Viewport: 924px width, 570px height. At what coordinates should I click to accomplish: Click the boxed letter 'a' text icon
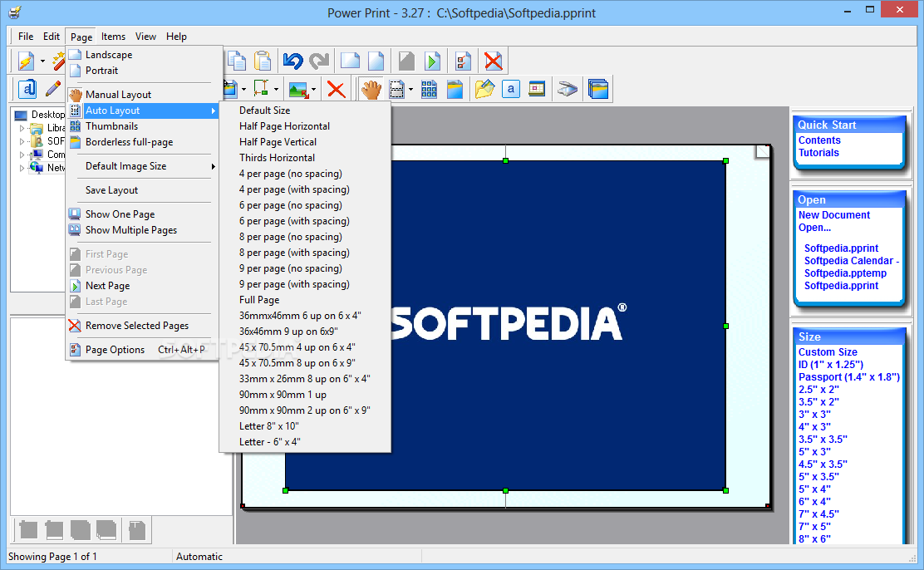point(511,90)
